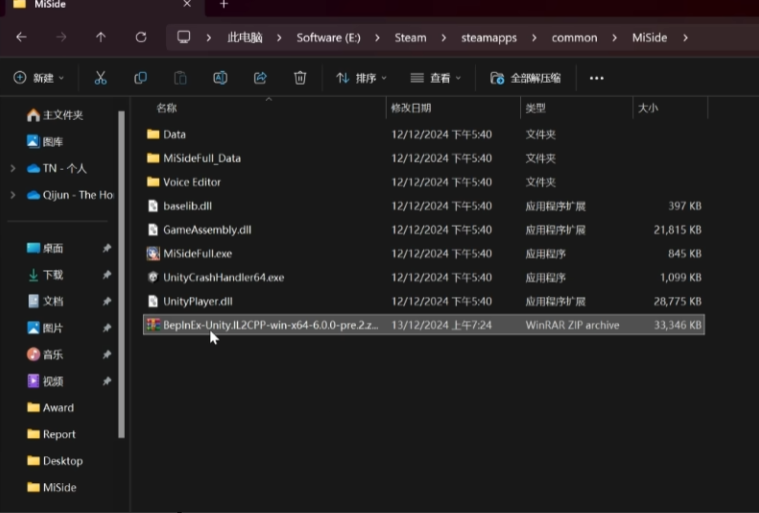Select the MiSide window tab

(102, 6)
